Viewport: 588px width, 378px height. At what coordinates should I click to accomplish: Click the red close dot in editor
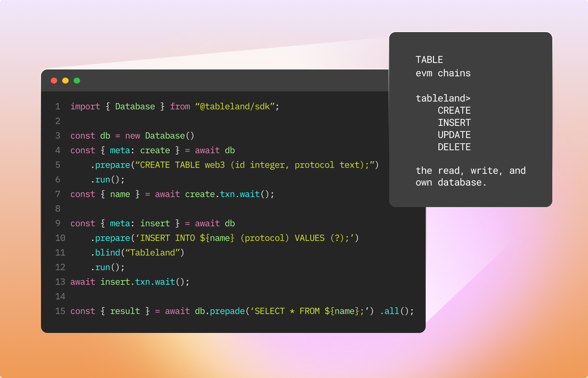[x=54, y=80]
